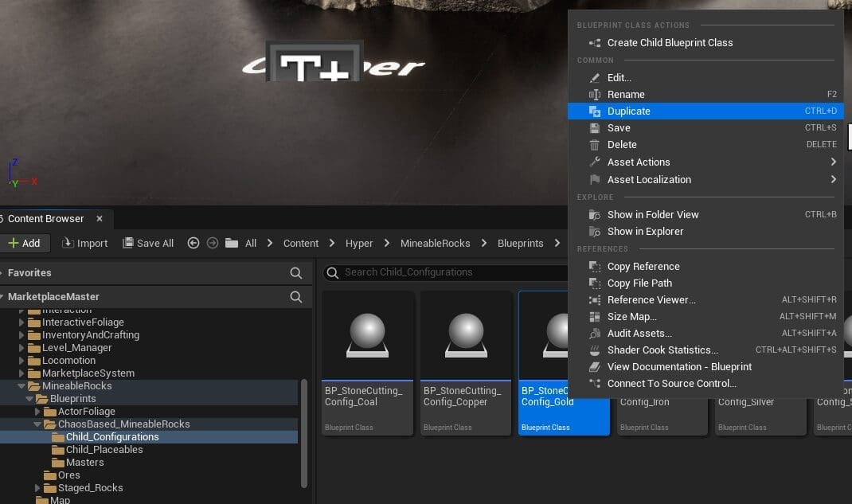Screen dimensions: 852x504
Task: Click the wrench icon for Asset Actions
Action: (x=594, y=162)
